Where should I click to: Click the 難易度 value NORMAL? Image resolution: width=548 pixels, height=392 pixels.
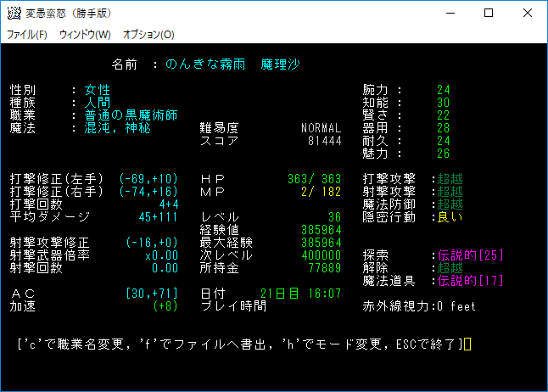pyautogui.click(x=321, y=128)
